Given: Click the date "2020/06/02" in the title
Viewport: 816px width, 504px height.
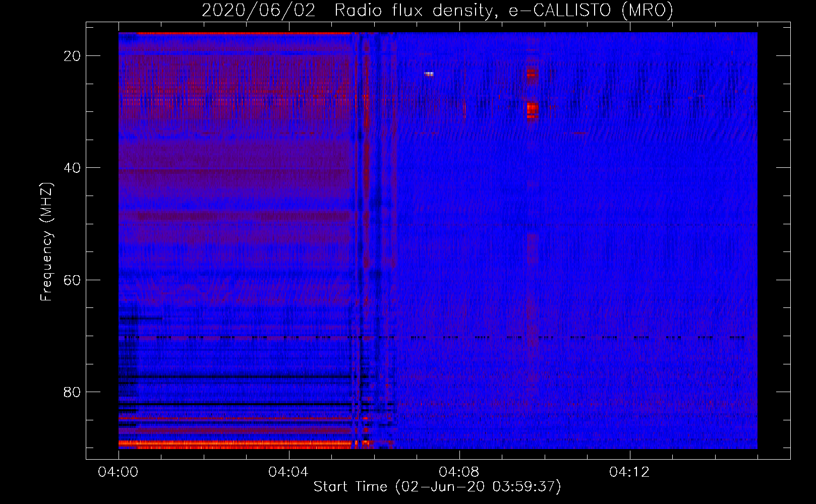Looking at the screenshot, I should (x=258, y=11).
